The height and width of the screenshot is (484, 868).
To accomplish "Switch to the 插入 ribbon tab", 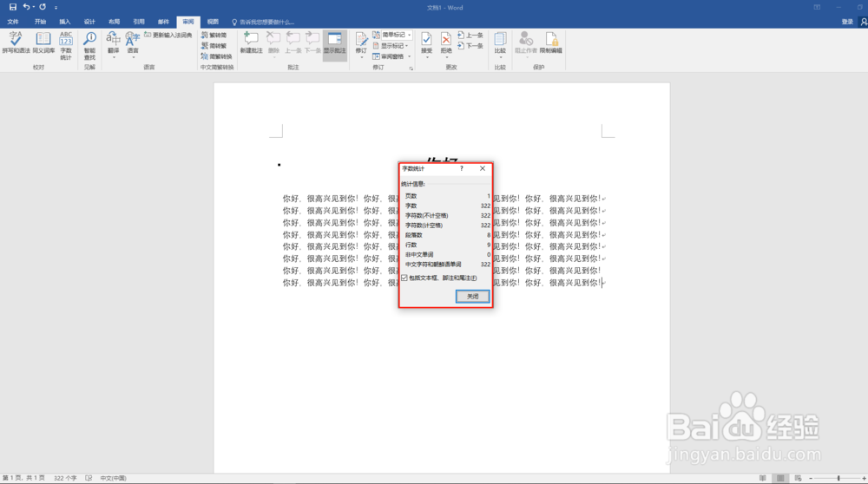I will (x=65, y=22).
